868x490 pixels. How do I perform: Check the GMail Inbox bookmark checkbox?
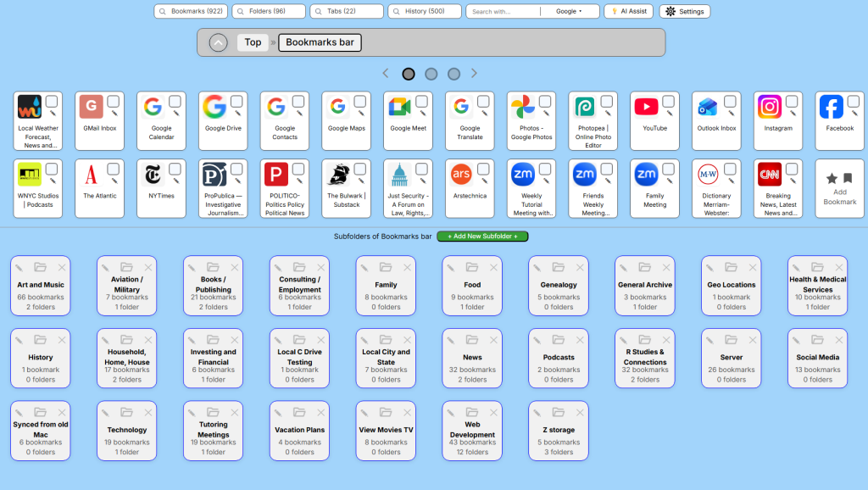pyautogui.click(x=114, y=102)
